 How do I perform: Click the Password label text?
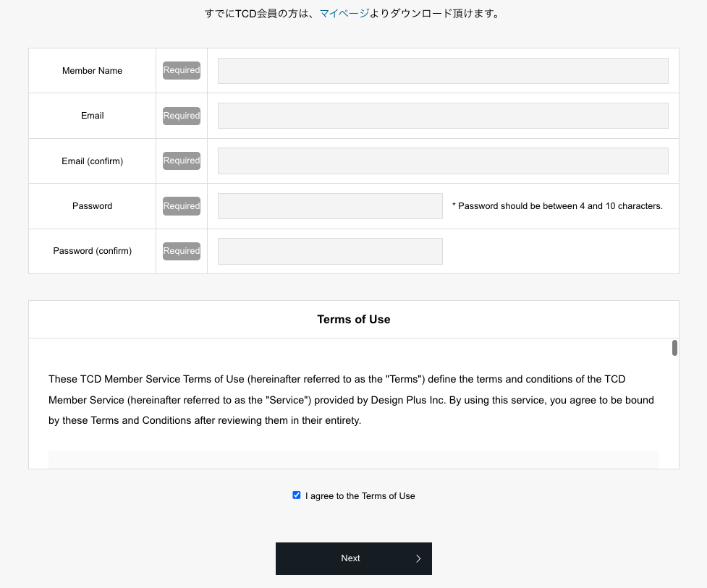click(x=92, y=206)
